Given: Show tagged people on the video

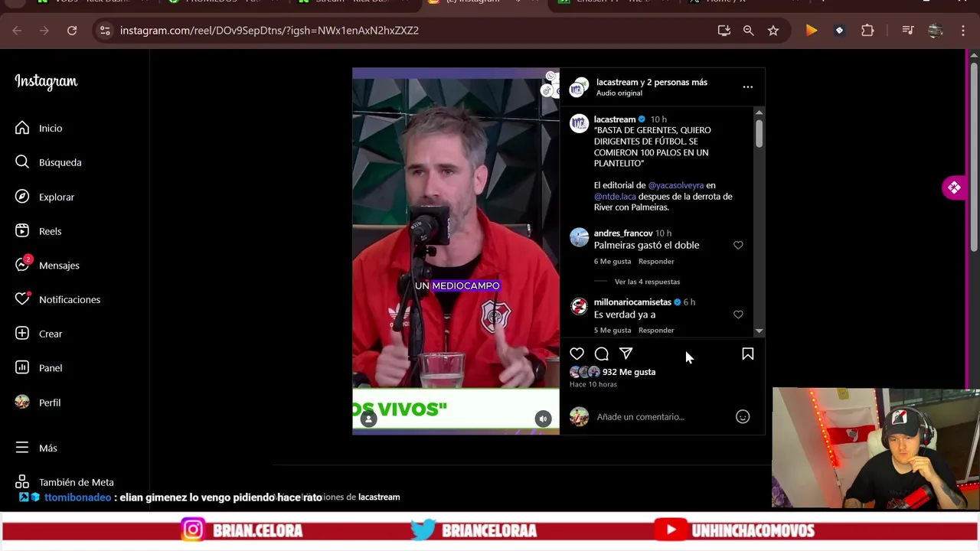Looking at the screenshot, I should pos(368,419).
